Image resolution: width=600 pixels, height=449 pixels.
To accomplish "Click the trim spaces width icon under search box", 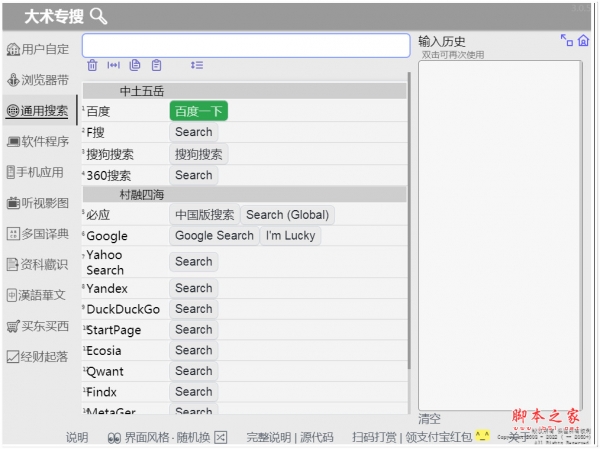I will 113,65.
